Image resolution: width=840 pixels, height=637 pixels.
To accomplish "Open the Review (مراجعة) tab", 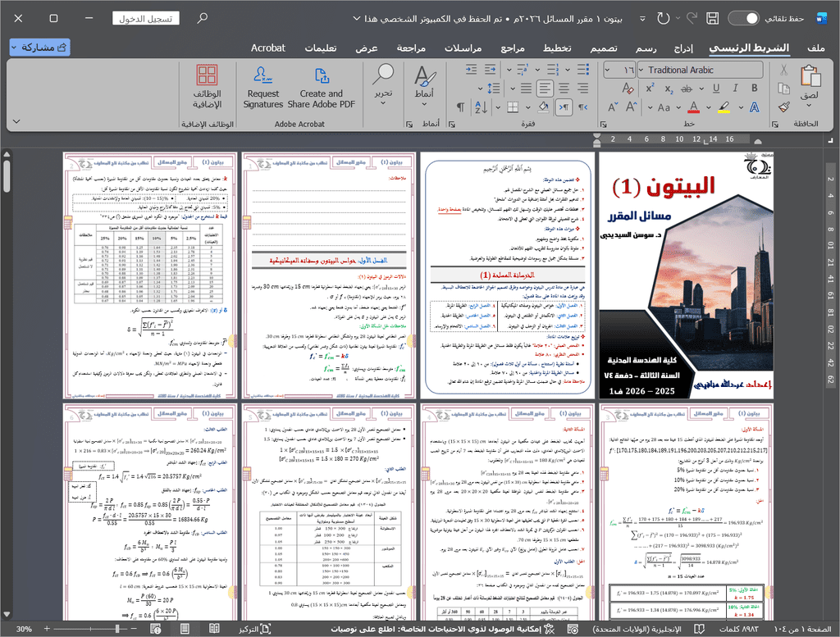I will click(411, 48).
